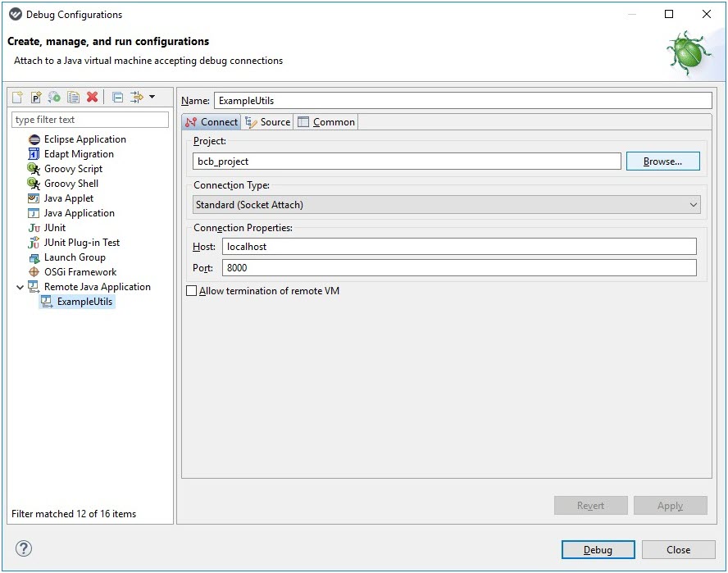The width and height of the screenshot is (728, 573).
Task: Click the Edapt Migration icon
Action: (x=34, y=153)
